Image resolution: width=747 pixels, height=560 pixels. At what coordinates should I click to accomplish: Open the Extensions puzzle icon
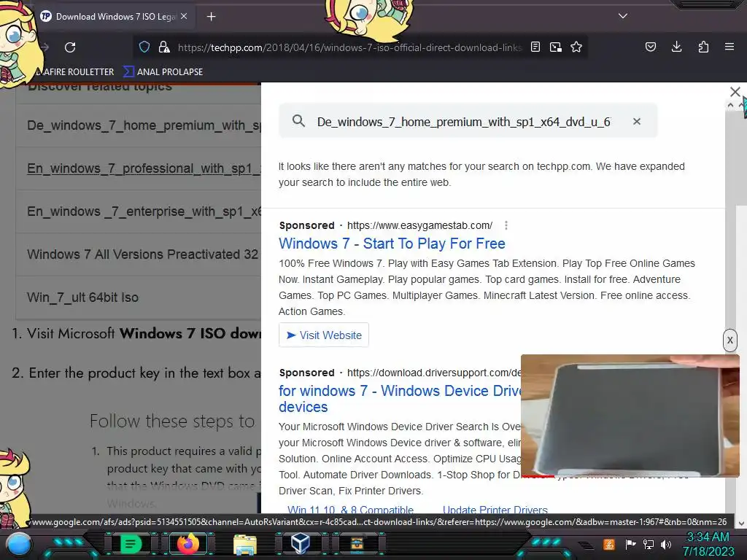[x=703, y=47]
